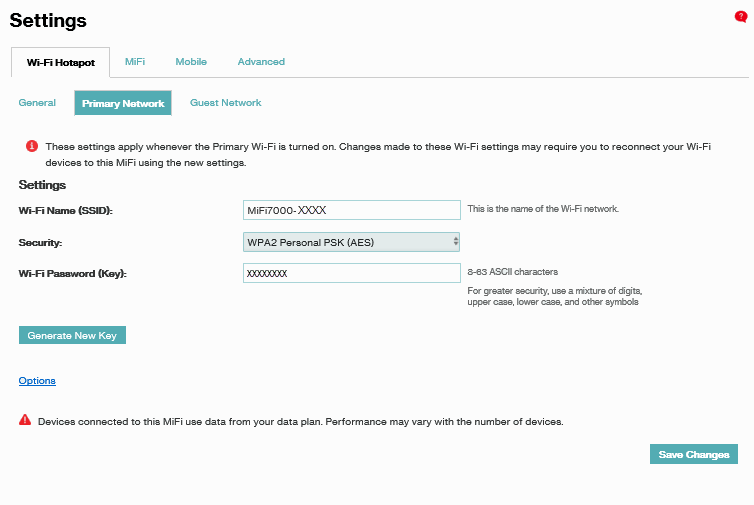Viewport: 754px width, 505px height.
Task: Click the red warning triangle near data plan notice
Action: click(25, 421)
